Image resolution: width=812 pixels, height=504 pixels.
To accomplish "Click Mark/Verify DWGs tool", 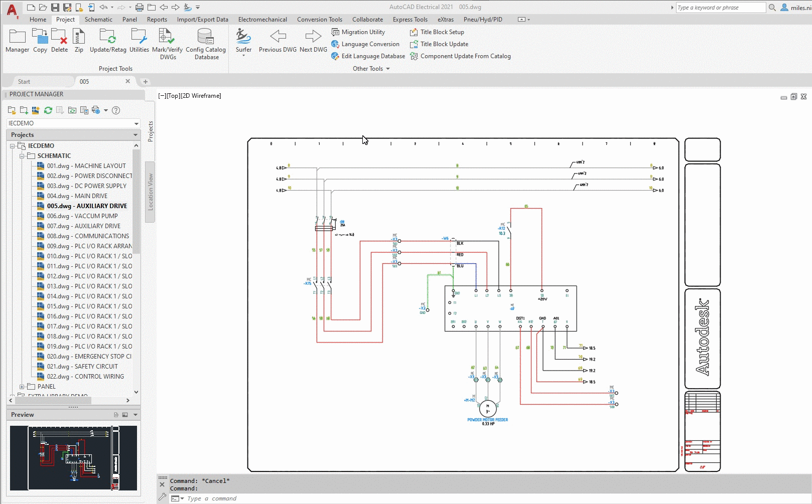I will tap(167, 44).
